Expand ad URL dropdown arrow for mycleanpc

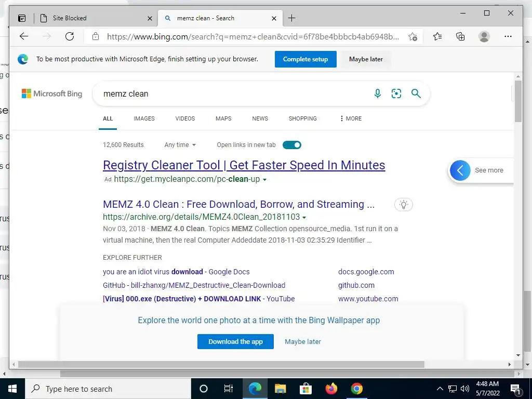(264, 179)
